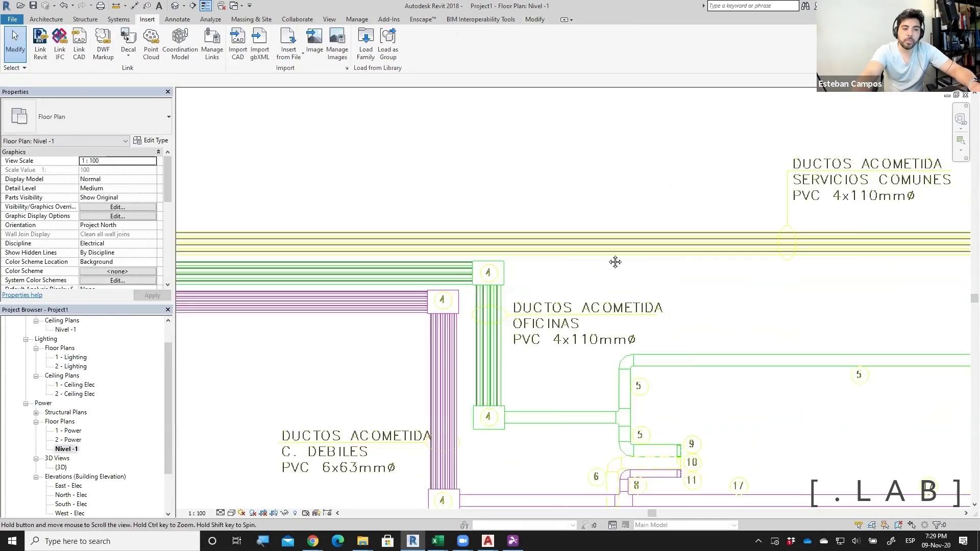Open the Collaborate ribbon tab
The image size is (980, 551).
297,19
